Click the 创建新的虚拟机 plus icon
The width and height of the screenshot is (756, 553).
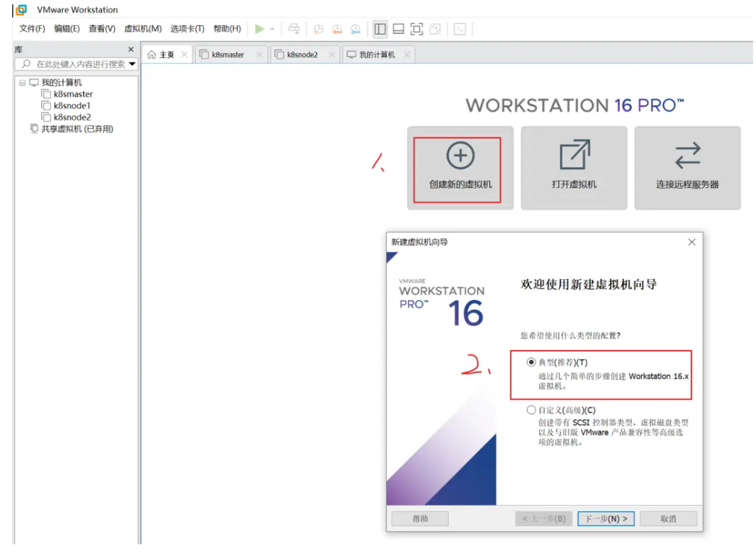click(x=460, y=155)
